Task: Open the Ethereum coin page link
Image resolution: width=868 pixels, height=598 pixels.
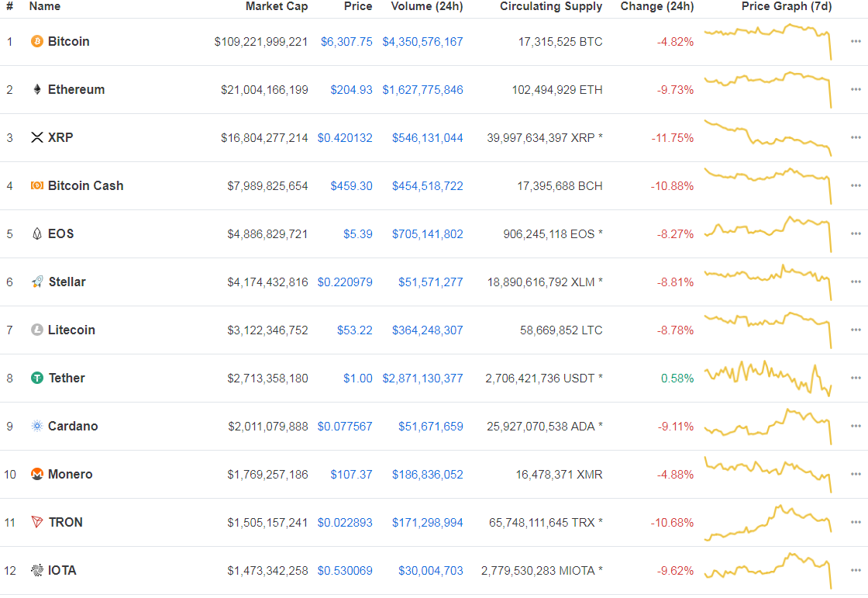Action: tap(77, 90)
